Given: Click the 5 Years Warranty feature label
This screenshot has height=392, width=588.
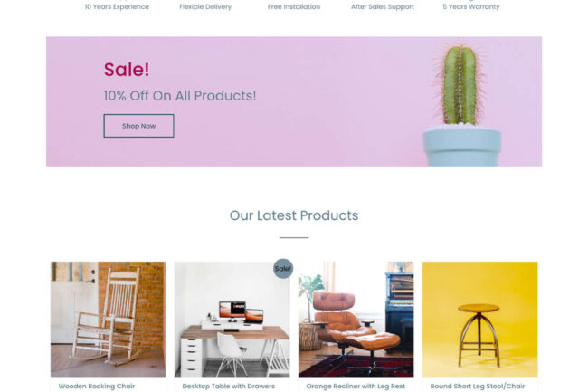Looking at the screenshot, I should click(471, 6).
